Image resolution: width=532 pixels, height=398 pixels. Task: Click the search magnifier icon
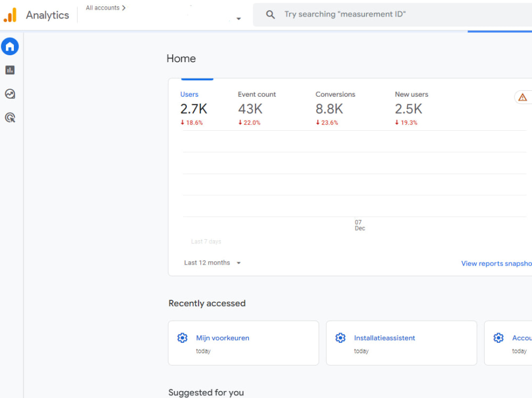pos(270,14)
